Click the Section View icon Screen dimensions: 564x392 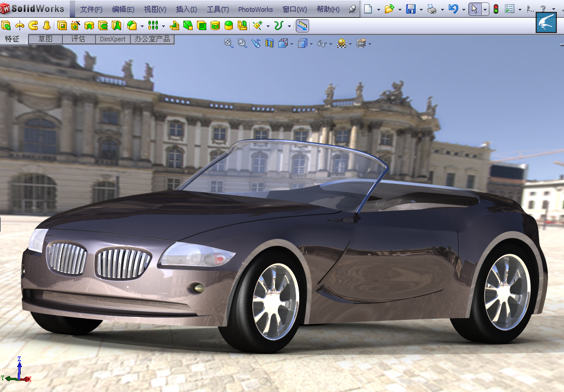point(270,44)
